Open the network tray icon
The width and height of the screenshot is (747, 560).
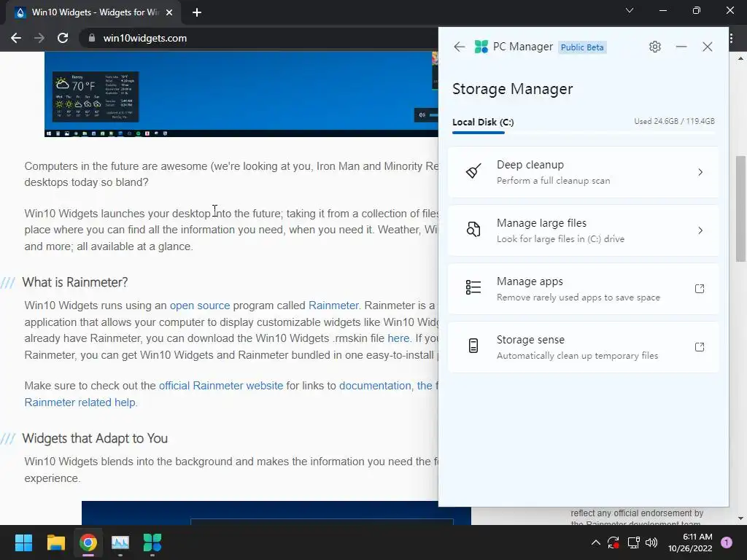point(633,542)
